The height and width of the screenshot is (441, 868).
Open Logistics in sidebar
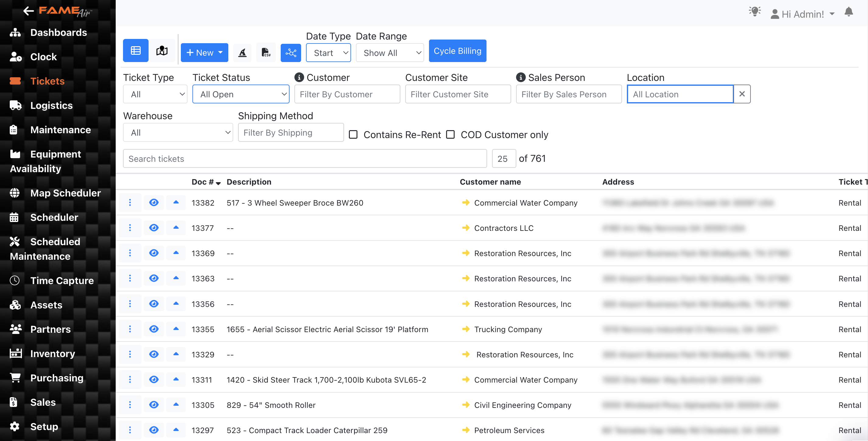pos(51,105)
